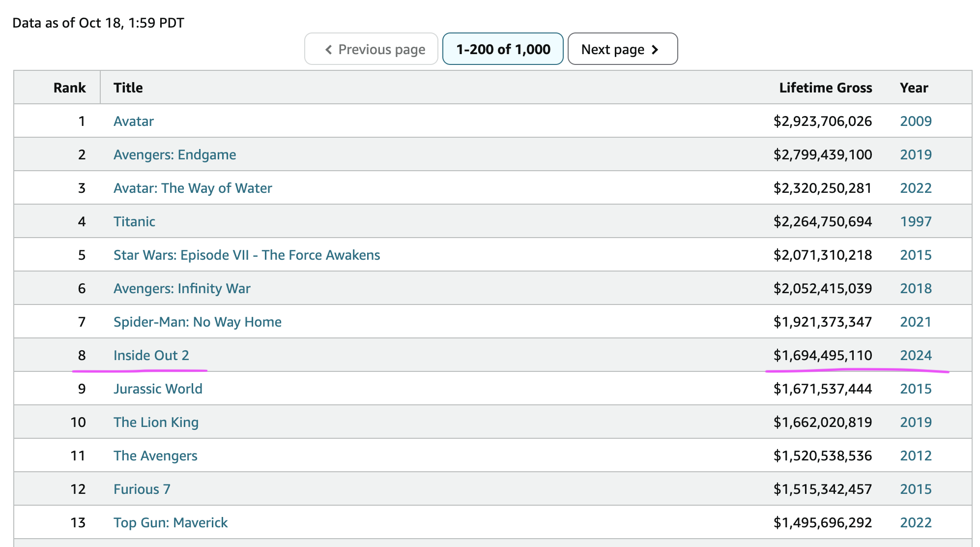Click Spider-Man: No Way Home title
The width and height of the screenshot is (980, 547).
point(197,322)
